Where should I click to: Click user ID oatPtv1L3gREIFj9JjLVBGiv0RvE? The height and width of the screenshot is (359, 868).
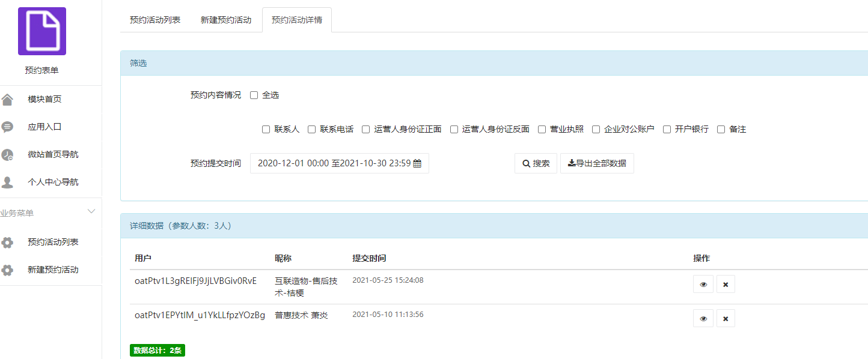click(x=195, y=280)
